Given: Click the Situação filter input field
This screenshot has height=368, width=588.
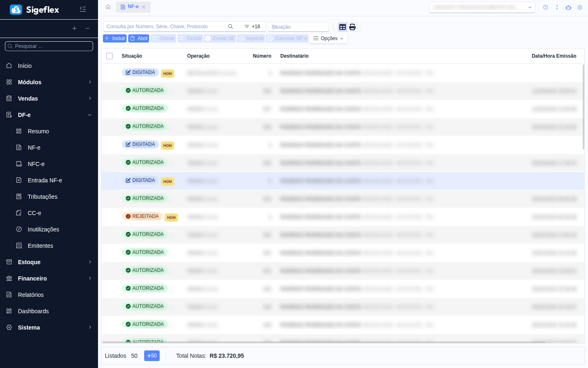Looking at the screenshot, I should (x=298, y=27).
